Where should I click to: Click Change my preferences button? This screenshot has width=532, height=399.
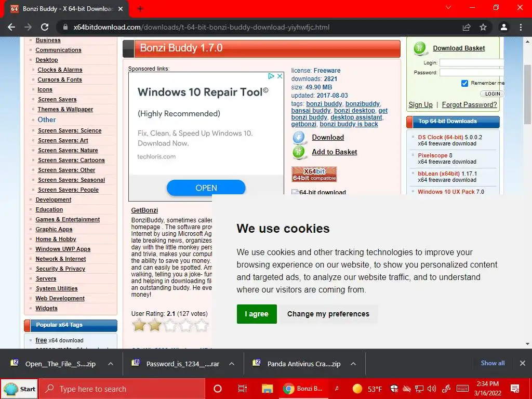point(328,314)
